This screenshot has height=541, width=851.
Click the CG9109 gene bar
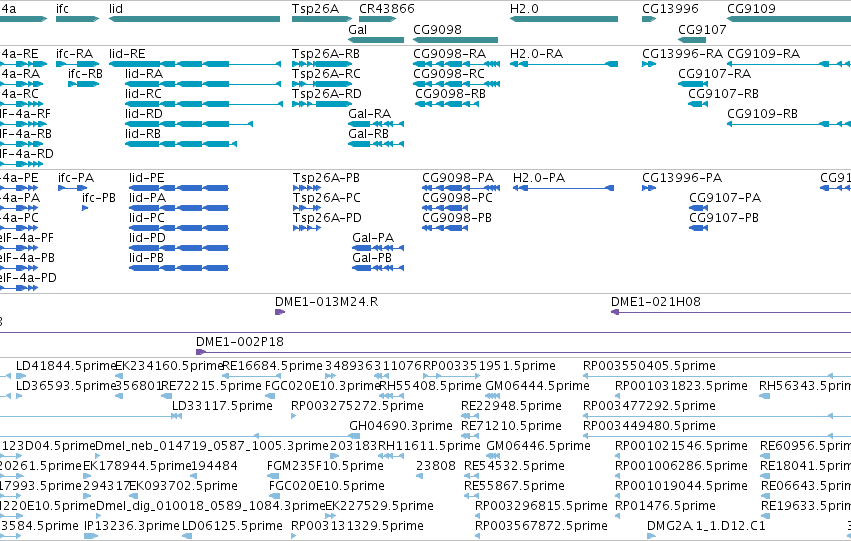pyautogui.click(x=789, y=19)
